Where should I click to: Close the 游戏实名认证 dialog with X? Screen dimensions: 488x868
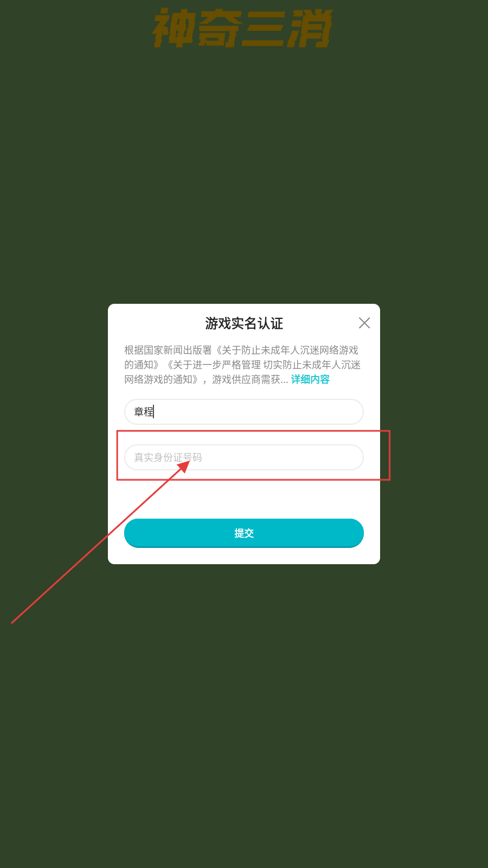364,323
